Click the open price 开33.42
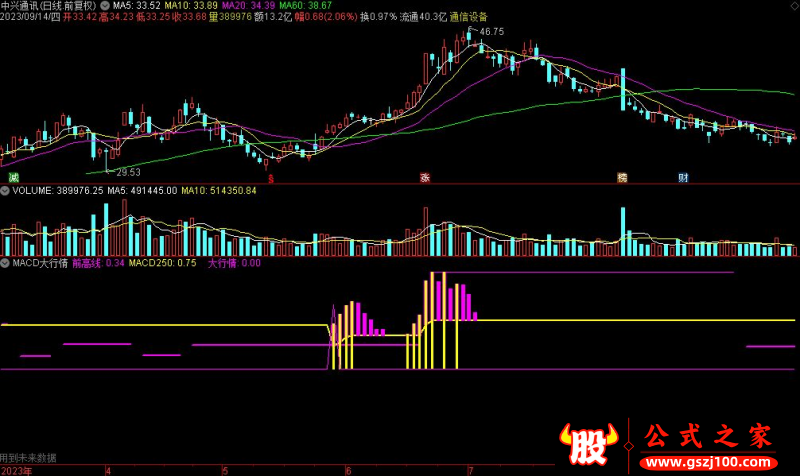The image size is (800, 476). click(80, 17)
